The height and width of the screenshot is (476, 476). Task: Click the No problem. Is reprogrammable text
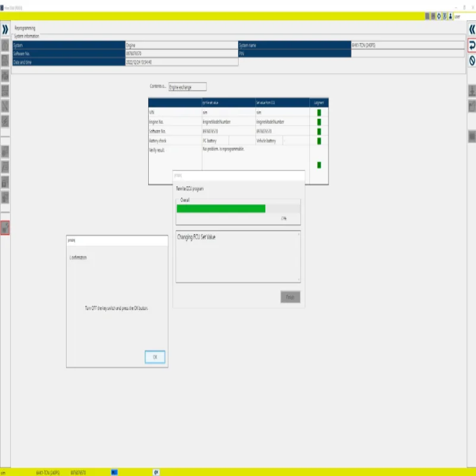(224, 149)
